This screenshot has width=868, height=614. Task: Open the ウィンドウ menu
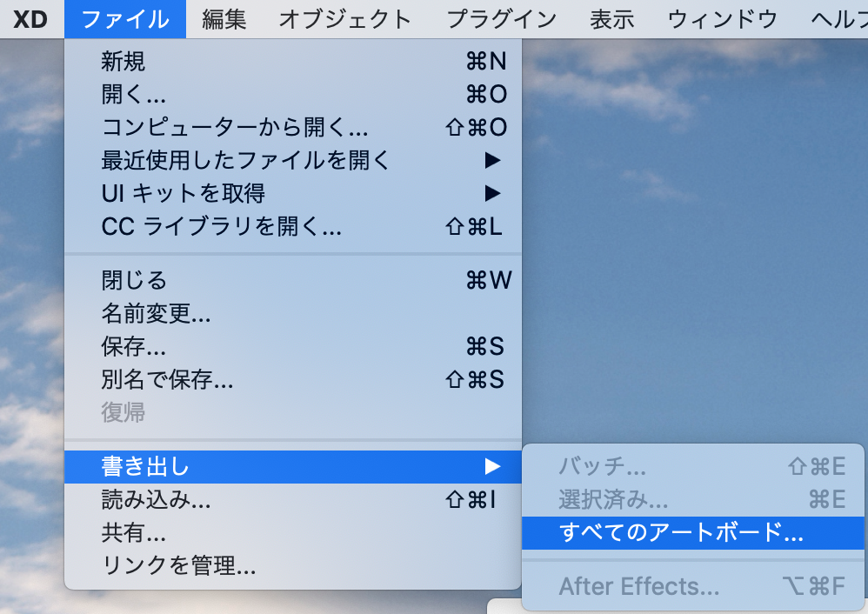click(x=723, y=19)
